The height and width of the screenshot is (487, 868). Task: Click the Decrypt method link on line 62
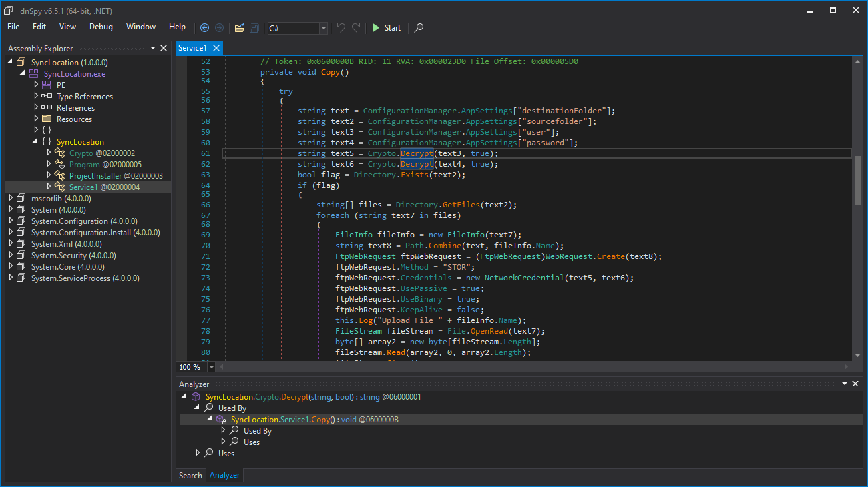point(417,164)
